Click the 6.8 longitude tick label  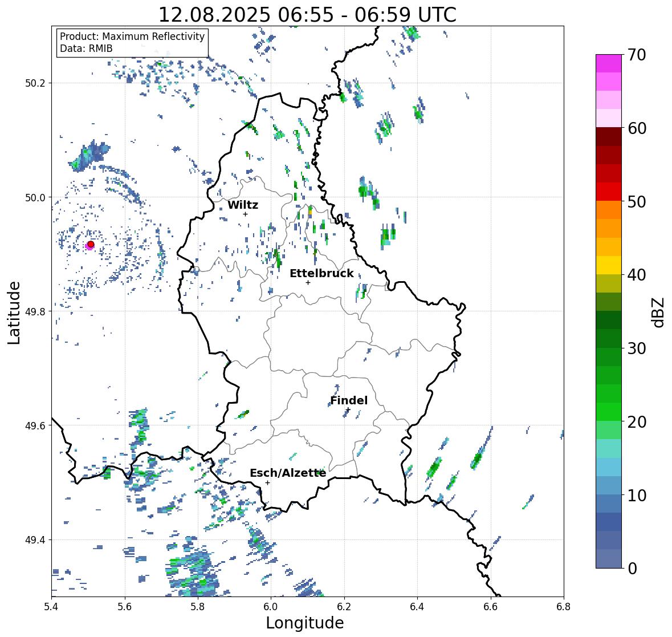pyautogui.click(x=564, y=606)
